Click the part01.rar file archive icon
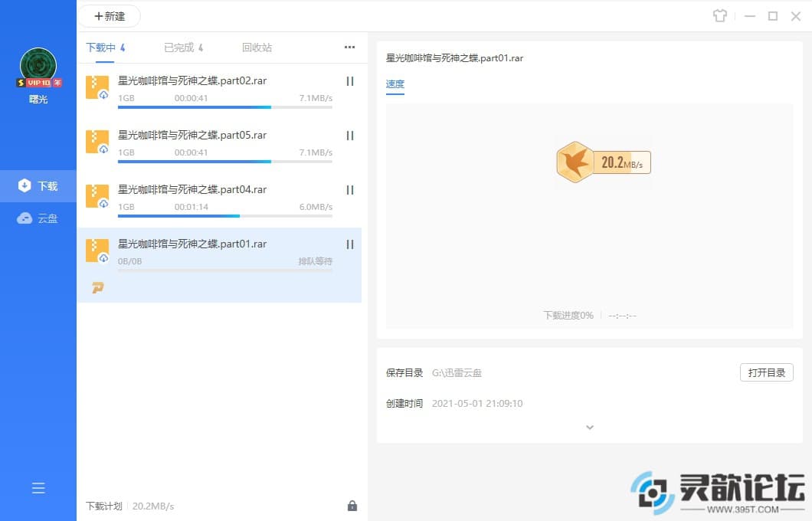 coord(97,251)
